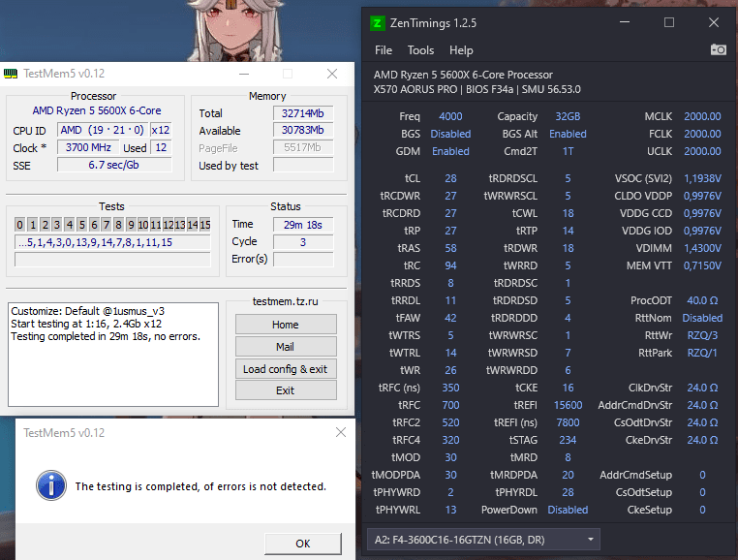Click the VDIMM value 1,4300V
Viewport: 738px width, 560px height.
(x=702, y=248)
